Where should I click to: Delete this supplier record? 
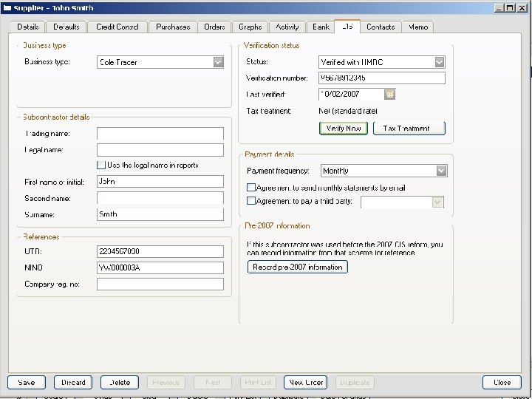(x=120, y=383)
